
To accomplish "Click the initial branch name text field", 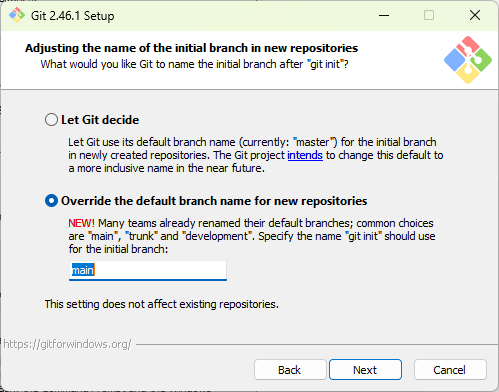I will click(x=148, y=270).
